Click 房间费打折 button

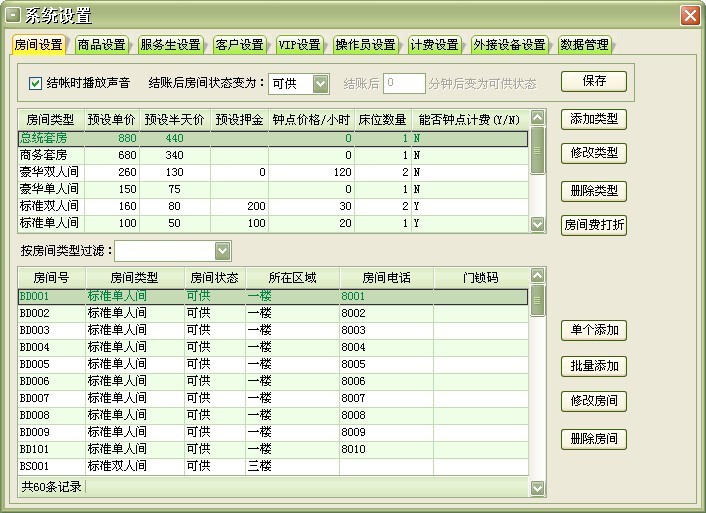click(x=593, y=225)
